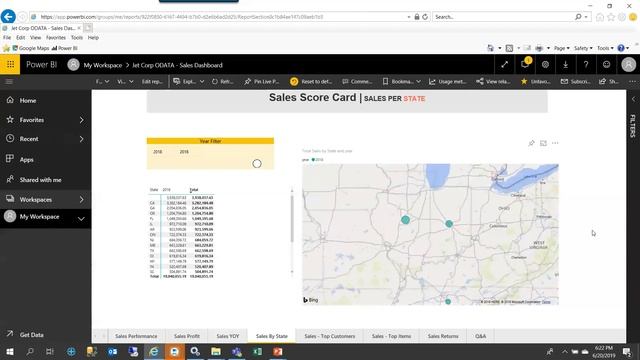This screenshot has width=640, height=360.
Task: Open the Sales - Top Items tab
Action: [x=391, y=336]
